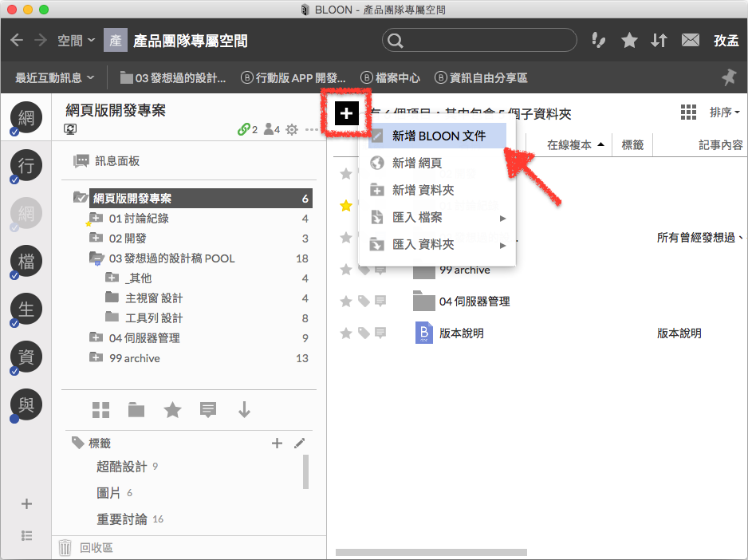Edit tags with the pencil icon

click(300, 443)
